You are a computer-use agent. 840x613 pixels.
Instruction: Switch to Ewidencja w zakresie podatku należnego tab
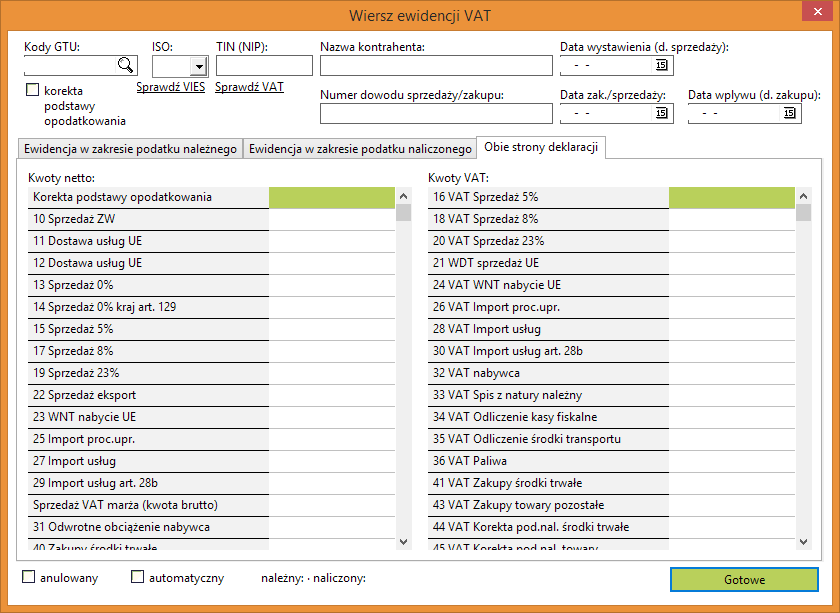tap(130, 149)
